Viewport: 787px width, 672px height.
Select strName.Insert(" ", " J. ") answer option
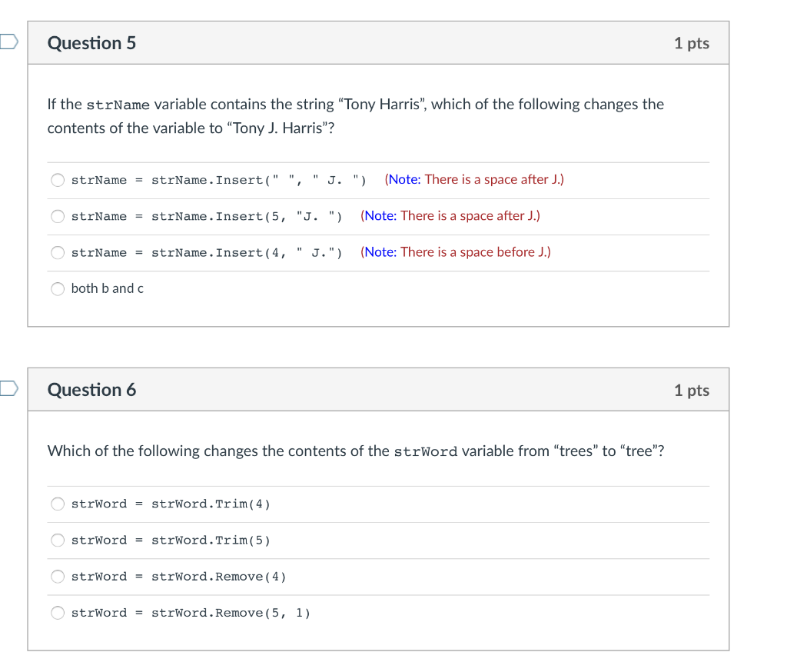click(58, 179)
